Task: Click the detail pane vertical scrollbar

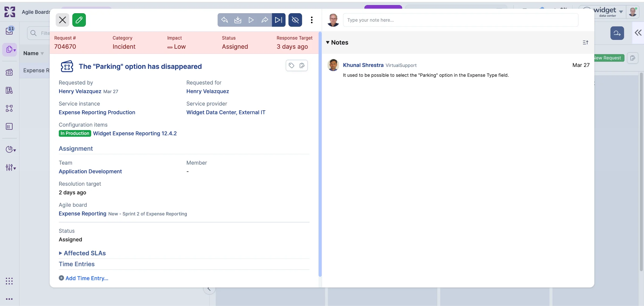Action: [x=320, y=154]
